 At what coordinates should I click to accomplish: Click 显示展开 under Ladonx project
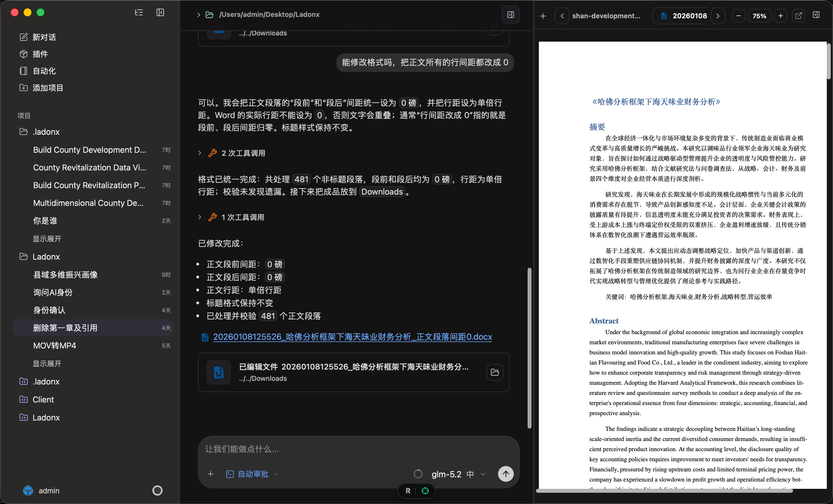pos(47,364)
